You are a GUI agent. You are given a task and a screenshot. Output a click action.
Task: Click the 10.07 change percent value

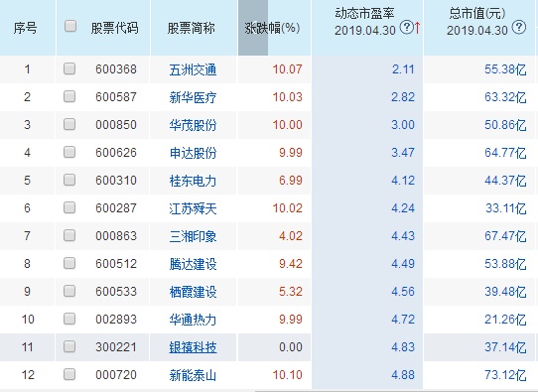pyautogui.click(x=288, y=69)
